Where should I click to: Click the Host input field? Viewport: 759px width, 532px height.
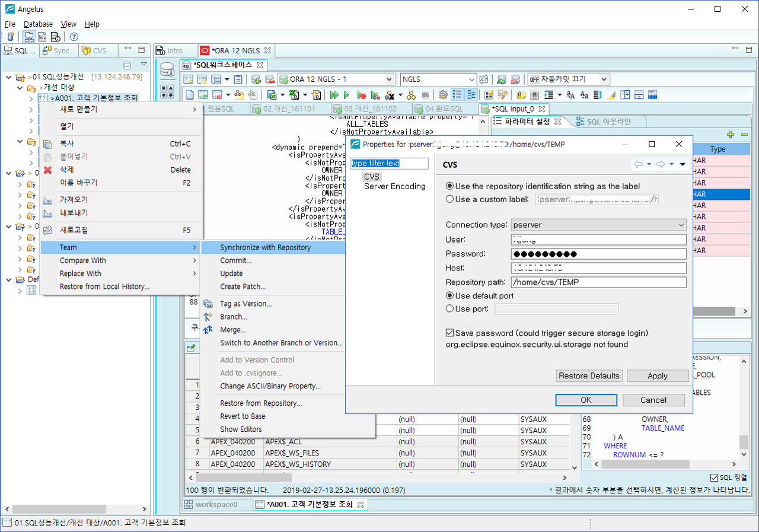pyautogui.click(x=598, y=268)
